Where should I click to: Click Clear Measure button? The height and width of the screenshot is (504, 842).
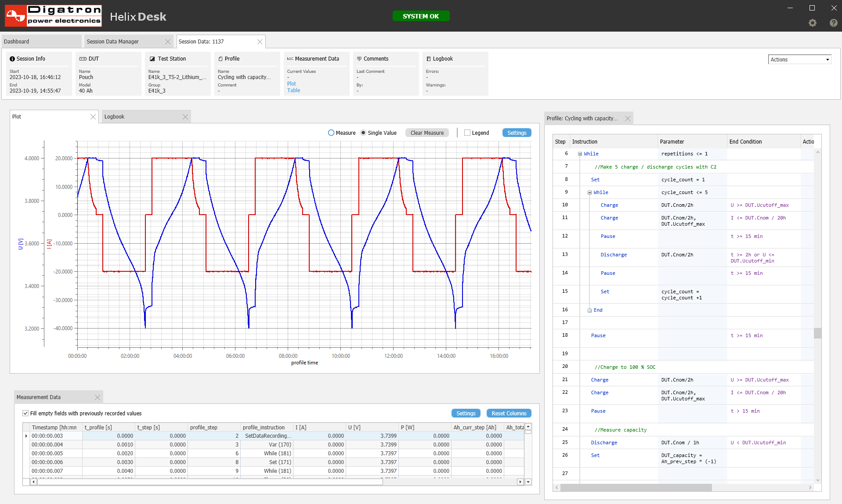click(x=427, y=133)
